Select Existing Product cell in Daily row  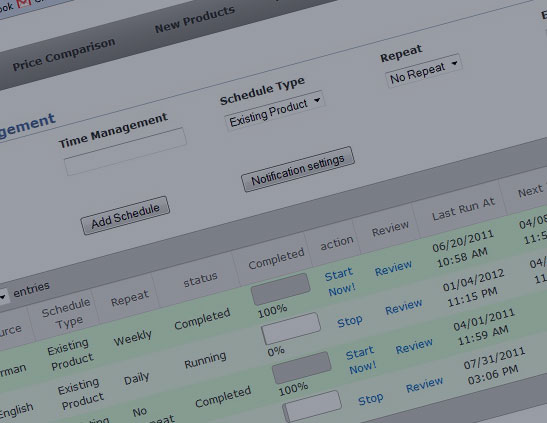81,394
